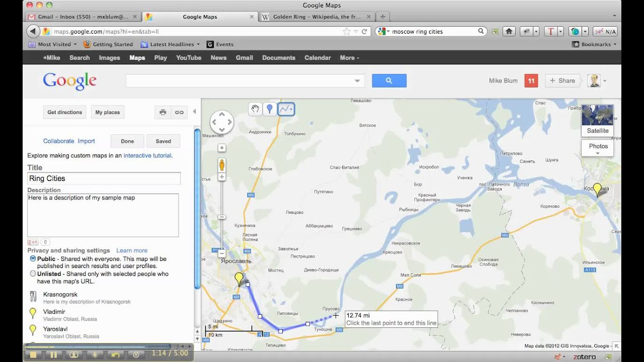Image resolution: width=644 pixels, height=362 pixels.
Task: Open the Collaborate link
Action: point(58,141)
